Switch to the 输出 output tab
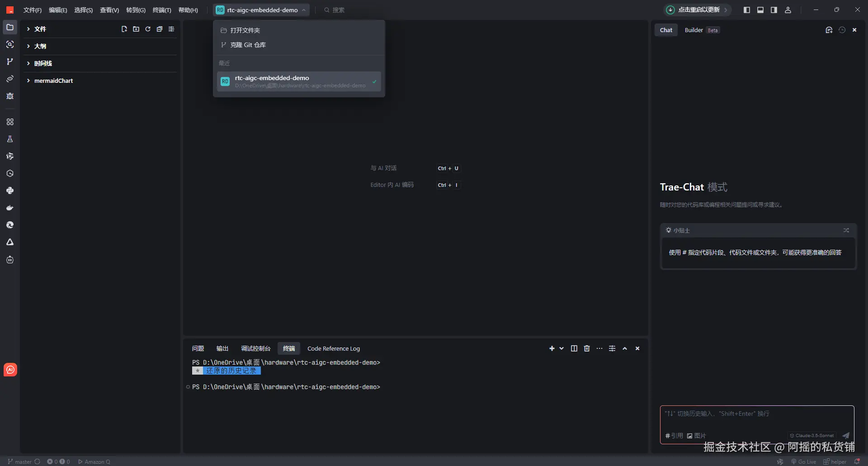 click(x=222, y=348)
